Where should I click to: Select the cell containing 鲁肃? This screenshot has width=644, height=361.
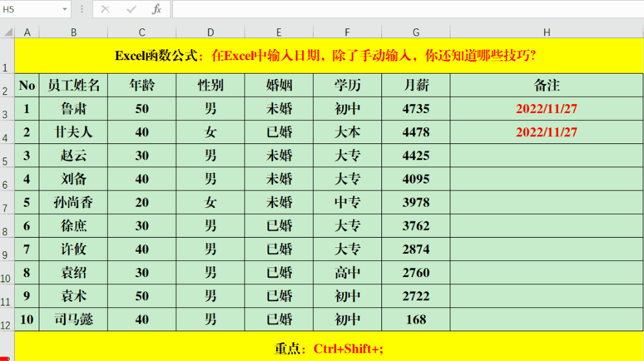(74, 109)
